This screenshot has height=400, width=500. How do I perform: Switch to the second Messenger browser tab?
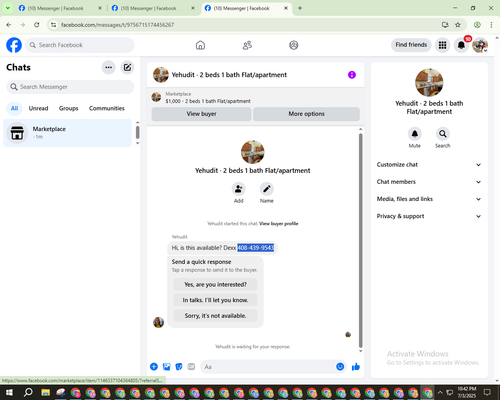click(x=153, y=8)
